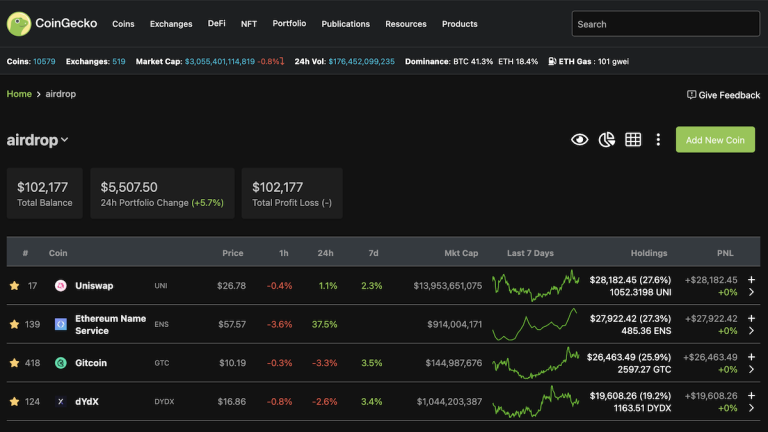Toggle balance visibility with eye icon
The width and height of the screenshot is (768, 432).
click(579, 140)
